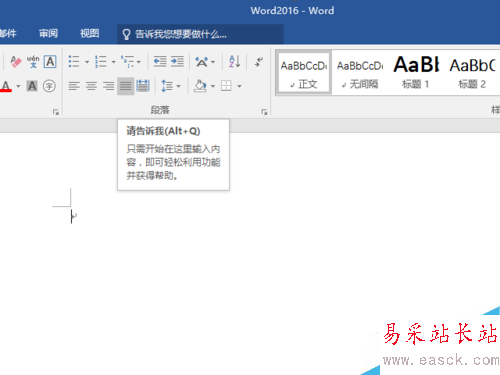Decrease paragraph indent
Screen dimensions: 500x375
tap(160, 62)
